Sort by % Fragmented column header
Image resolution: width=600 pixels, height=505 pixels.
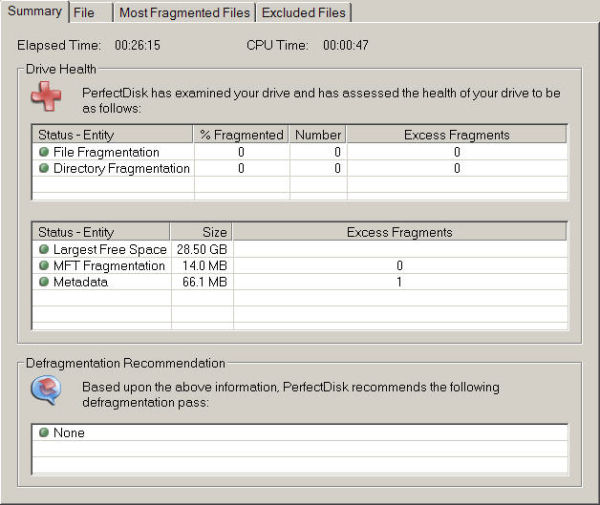pyautogui.click(x=241, y=135)
